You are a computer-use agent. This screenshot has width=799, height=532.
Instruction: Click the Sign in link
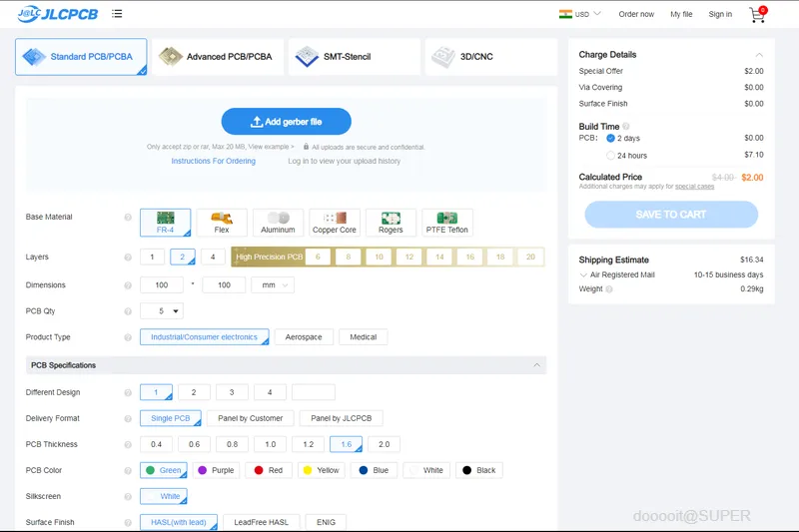coord(720,14)
